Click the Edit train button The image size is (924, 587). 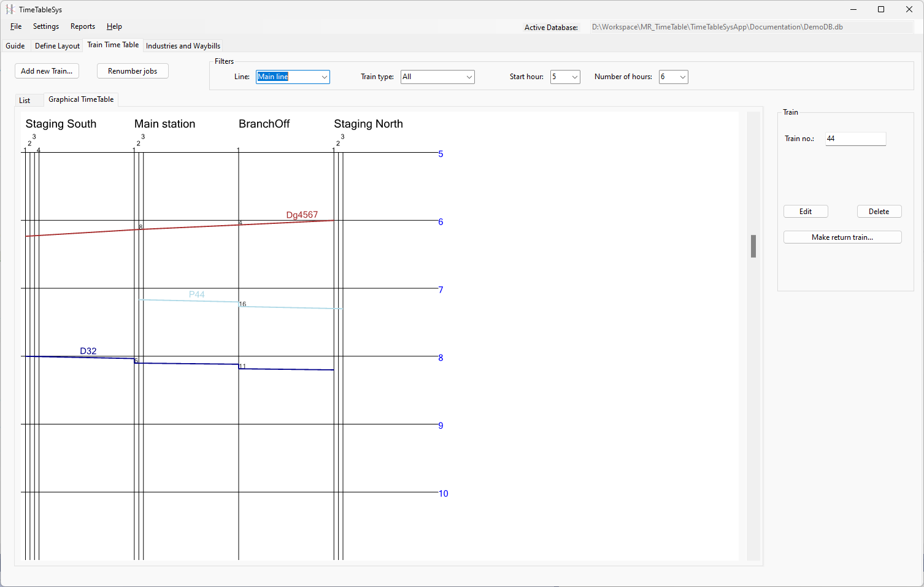tap(806, 212)
